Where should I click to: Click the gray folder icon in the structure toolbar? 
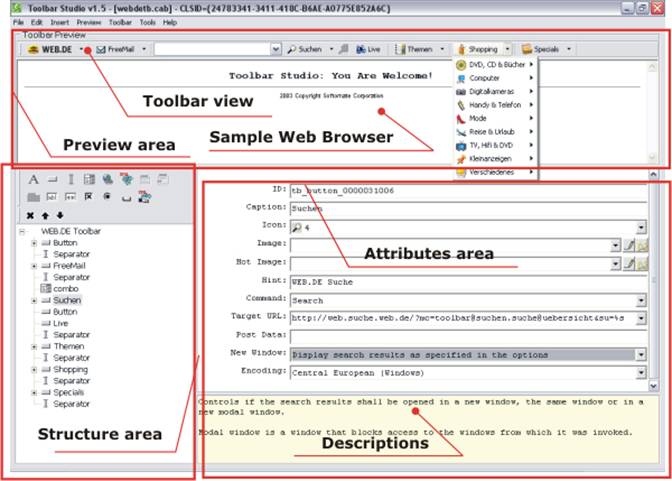(33, 197)
